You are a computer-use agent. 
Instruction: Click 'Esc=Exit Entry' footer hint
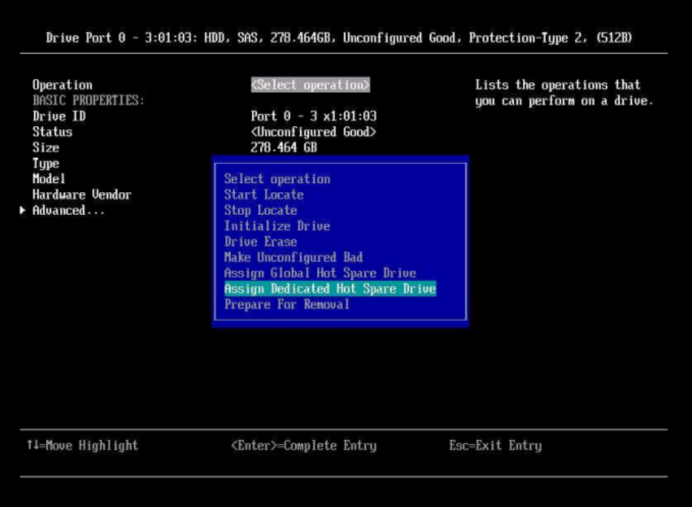(495, 446)
